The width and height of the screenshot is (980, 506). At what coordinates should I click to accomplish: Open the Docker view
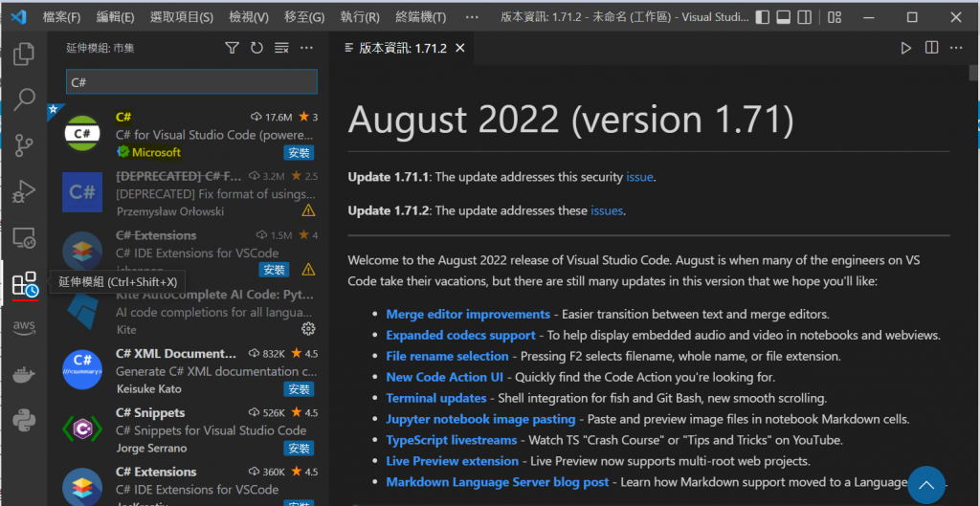tap(24, 375)
